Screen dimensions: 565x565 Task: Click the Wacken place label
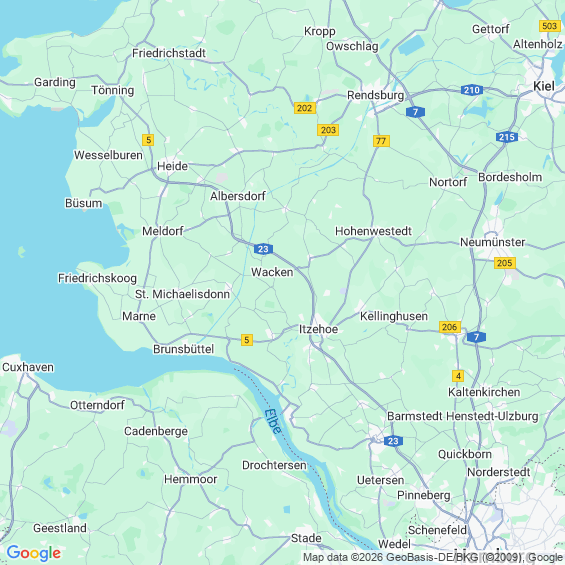pos(272,272)
